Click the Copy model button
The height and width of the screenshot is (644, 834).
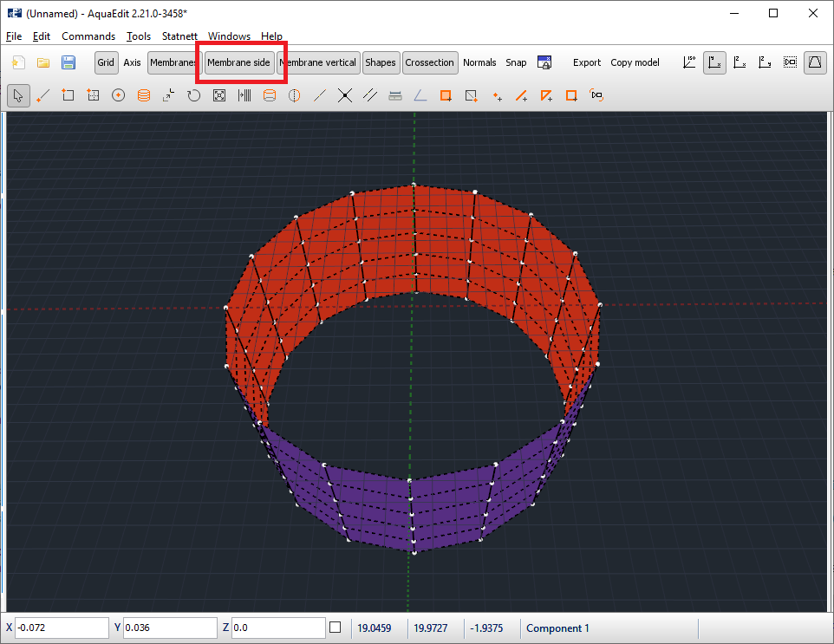tap(635, 62)
